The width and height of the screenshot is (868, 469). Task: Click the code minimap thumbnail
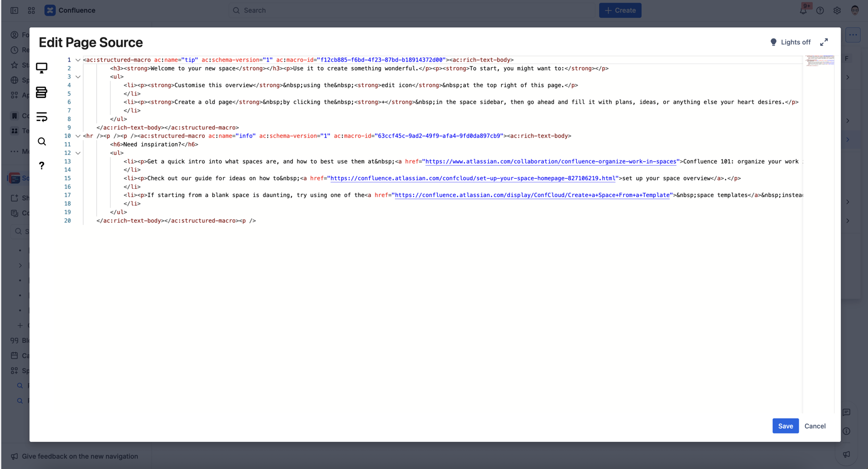coord(819,60)
